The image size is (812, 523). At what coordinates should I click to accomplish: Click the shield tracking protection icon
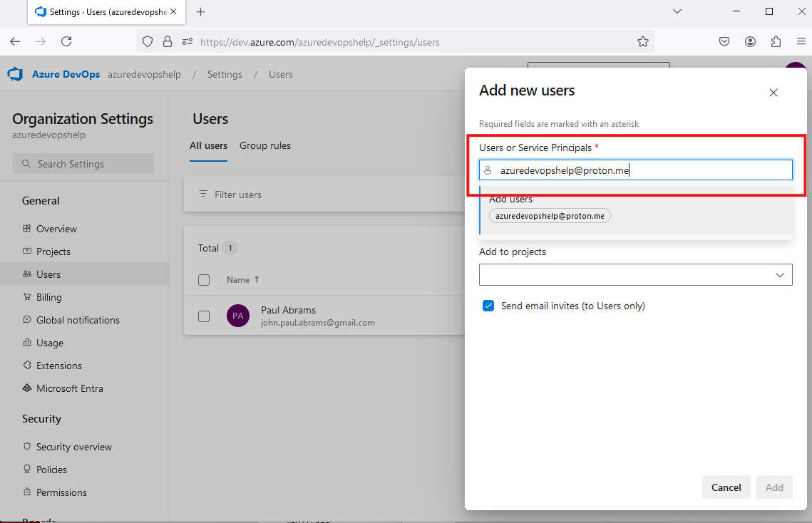coord(148,41)
